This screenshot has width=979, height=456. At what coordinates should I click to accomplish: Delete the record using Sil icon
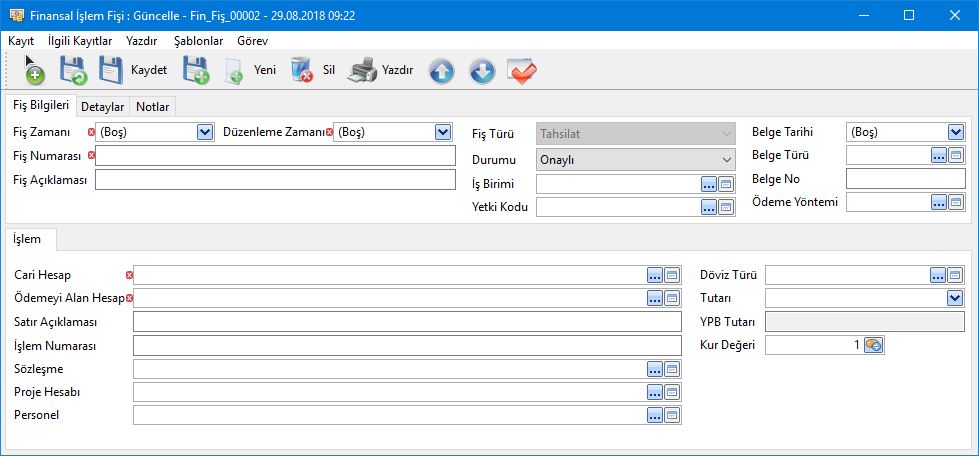(302, 71)
